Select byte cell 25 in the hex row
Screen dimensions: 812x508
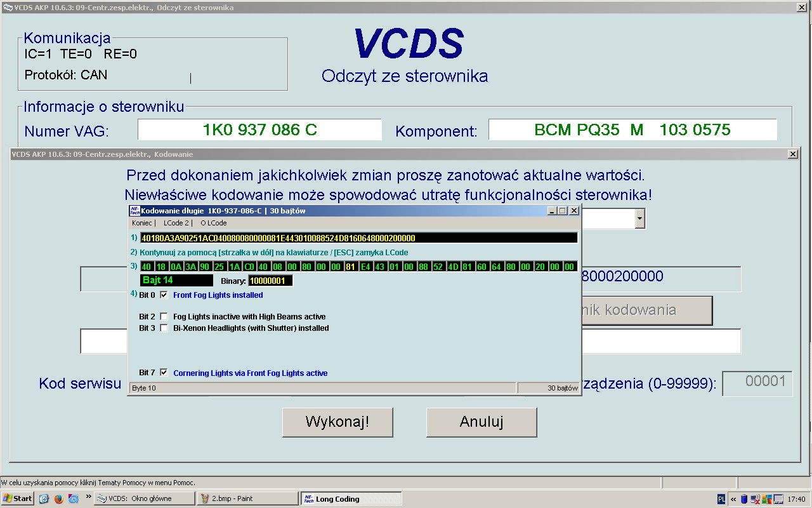click(x=219, y=267)
